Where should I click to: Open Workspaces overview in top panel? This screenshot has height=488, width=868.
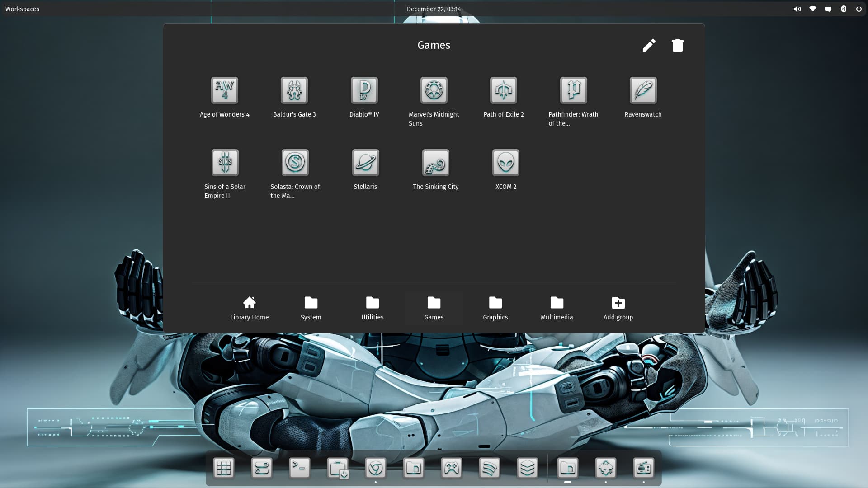[22, 9]
